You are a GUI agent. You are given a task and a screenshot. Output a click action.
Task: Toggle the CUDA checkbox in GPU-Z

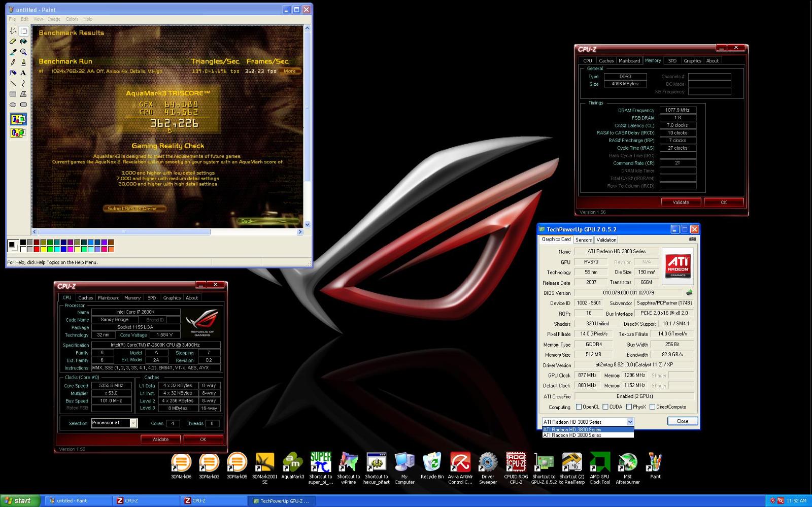coord(605,407)
